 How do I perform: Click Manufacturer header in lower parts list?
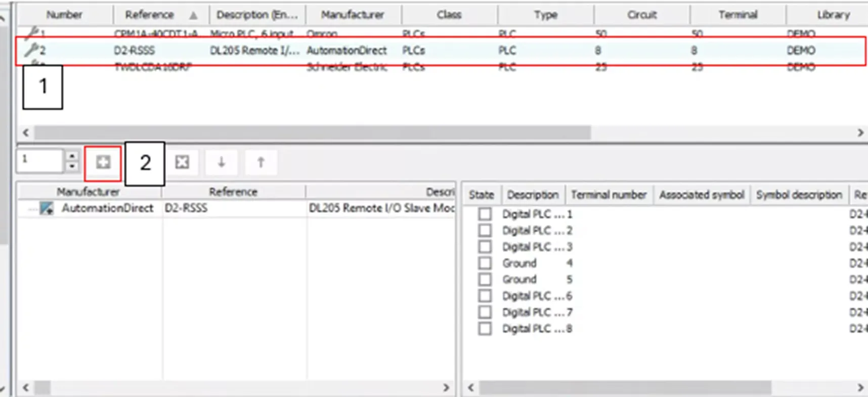(89, 192)
